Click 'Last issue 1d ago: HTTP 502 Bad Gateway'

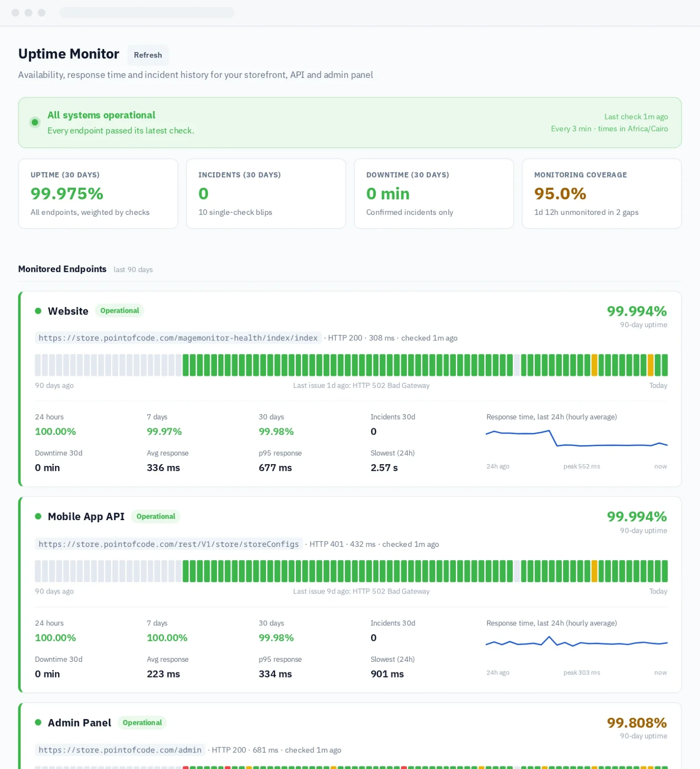[x=361, y=385]
